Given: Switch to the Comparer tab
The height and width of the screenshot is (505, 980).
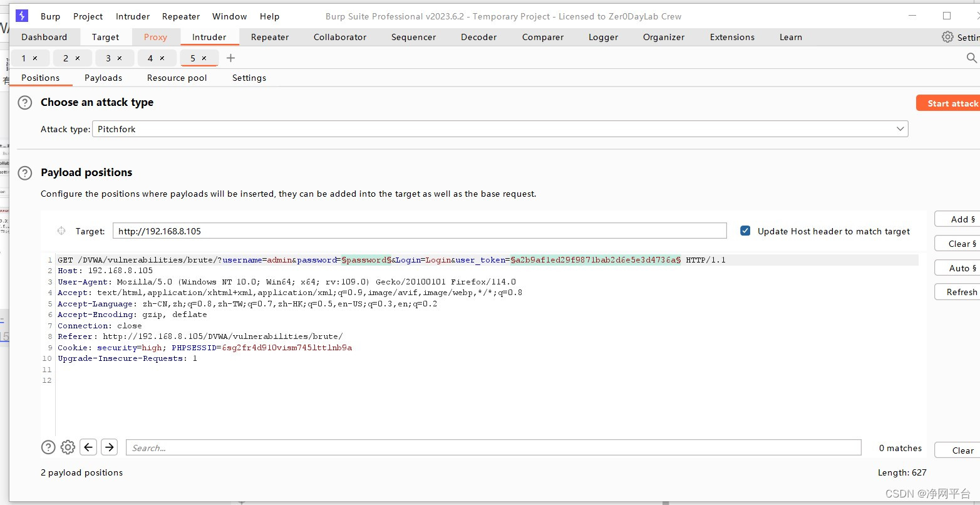Looking at the screenshot, I should pos(543,37).
